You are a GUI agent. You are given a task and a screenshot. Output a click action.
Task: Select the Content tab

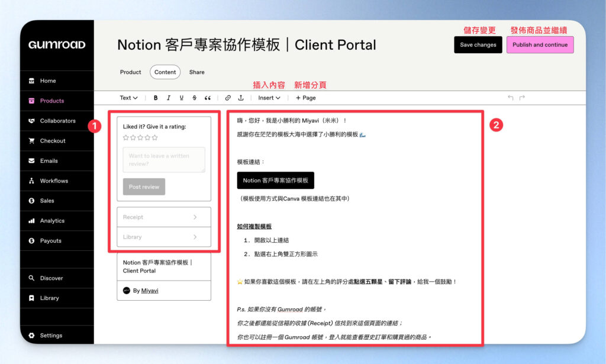[x=165, y=72]
